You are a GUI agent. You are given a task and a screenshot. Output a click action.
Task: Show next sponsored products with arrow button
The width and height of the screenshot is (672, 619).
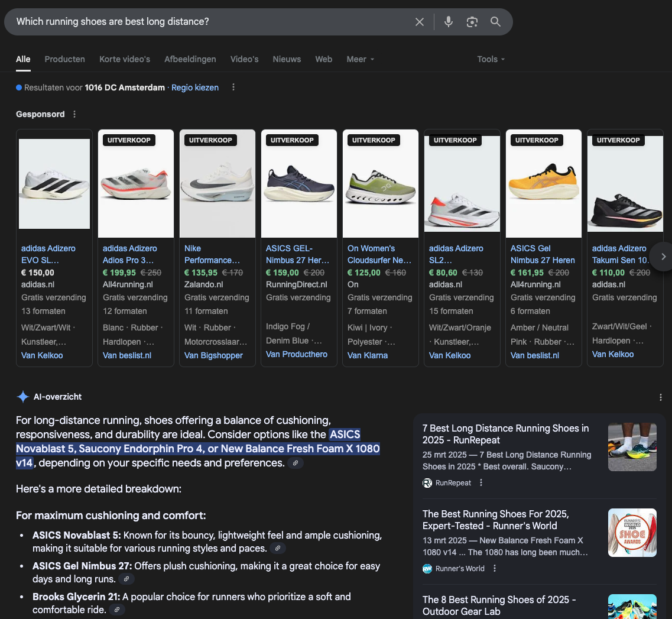click(663, 257)
